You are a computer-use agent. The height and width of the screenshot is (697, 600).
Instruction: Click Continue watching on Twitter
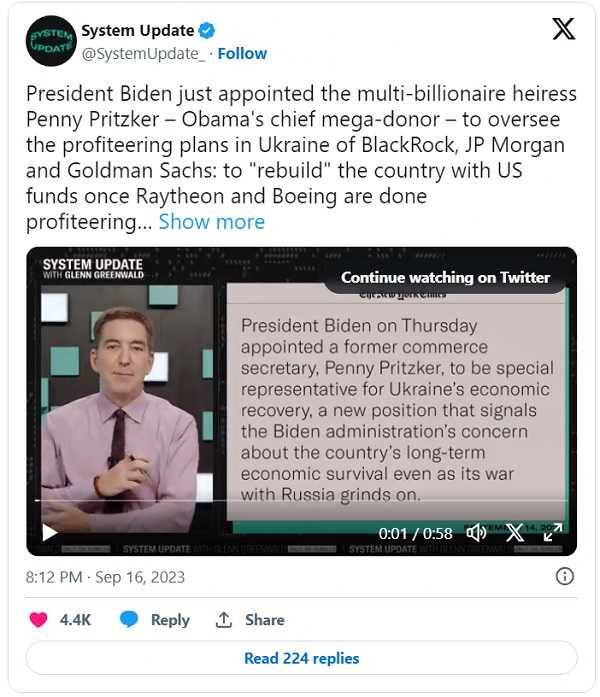pos(445,277)
